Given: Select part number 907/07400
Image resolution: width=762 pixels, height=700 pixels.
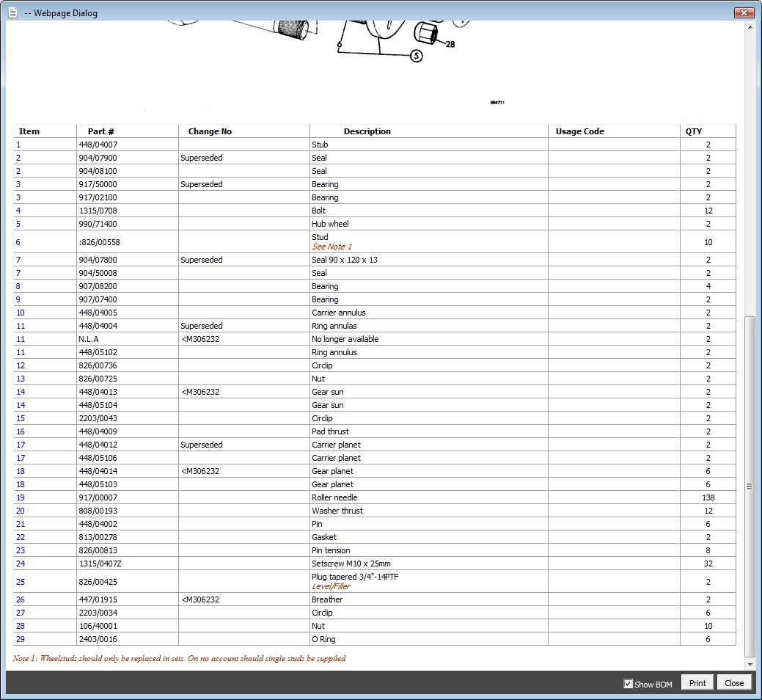Looking at the screenshot, I should [x=98, y=299].
